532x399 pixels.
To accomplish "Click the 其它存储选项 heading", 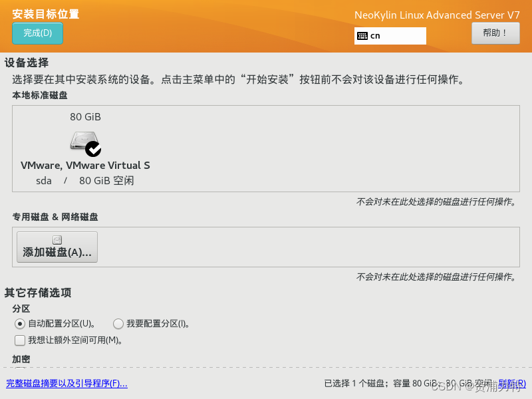I will pos(38,293).
